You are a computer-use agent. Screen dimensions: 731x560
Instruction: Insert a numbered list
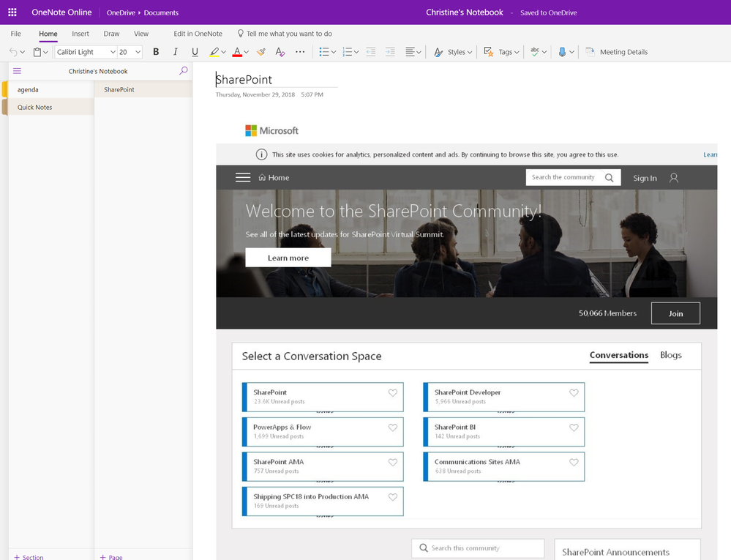[348, 52]
